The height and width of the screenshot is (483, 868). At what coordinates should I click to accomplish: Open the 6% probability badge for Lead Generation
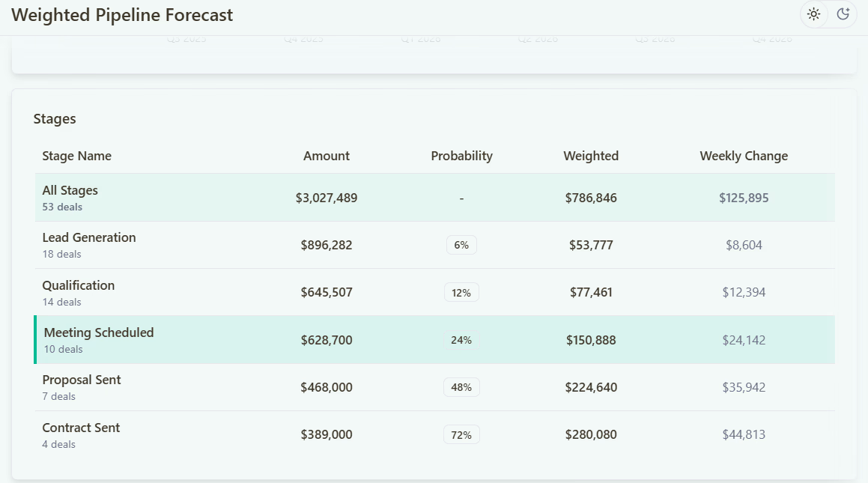(x=461, y=244)
